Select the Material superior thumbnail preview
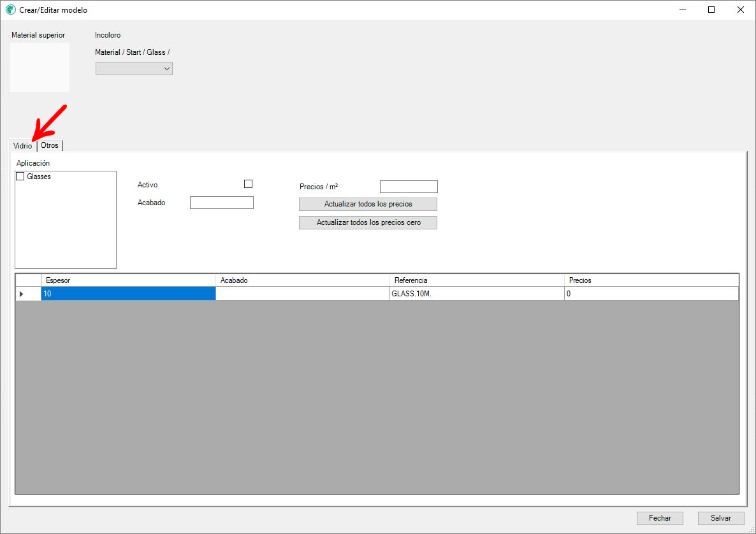Image resolution: width=756 pixels, height=534 pixels. [x=40, y=68]
